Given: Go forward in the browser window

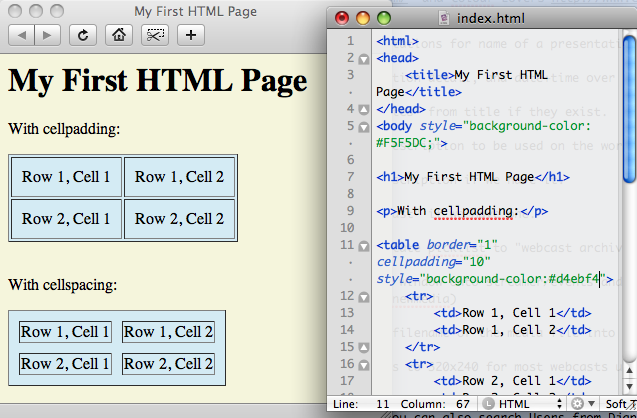Looking at the screenshot, I should coord(48,35).
